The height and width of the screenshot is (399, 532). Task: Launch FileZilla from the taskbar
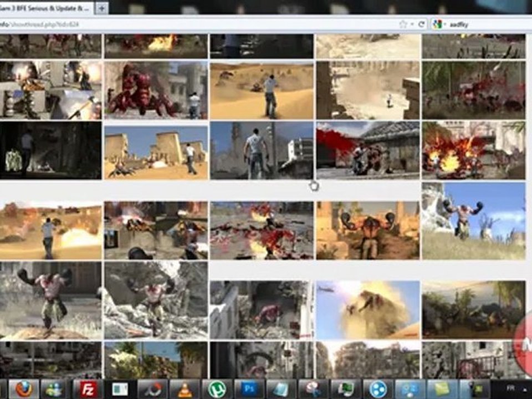(x=88, y=389)
